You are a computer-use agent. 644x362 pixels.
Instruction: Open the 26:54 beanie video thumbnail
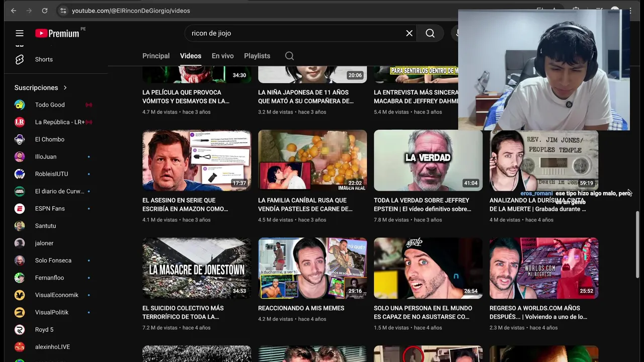coord(428,268)
